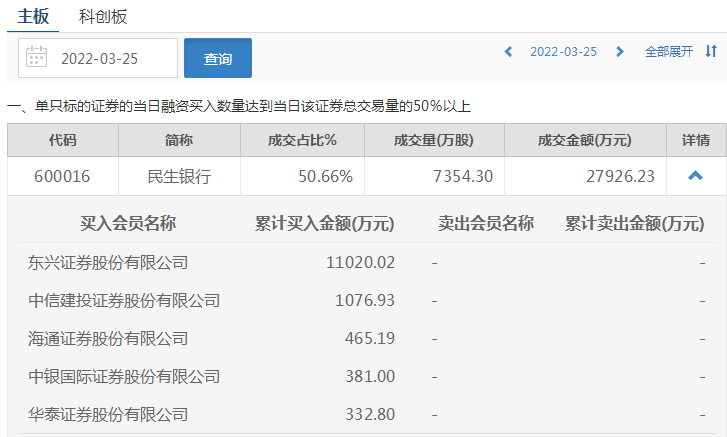
Task: Click the sort order arrows icon
Action: (711, 51)
